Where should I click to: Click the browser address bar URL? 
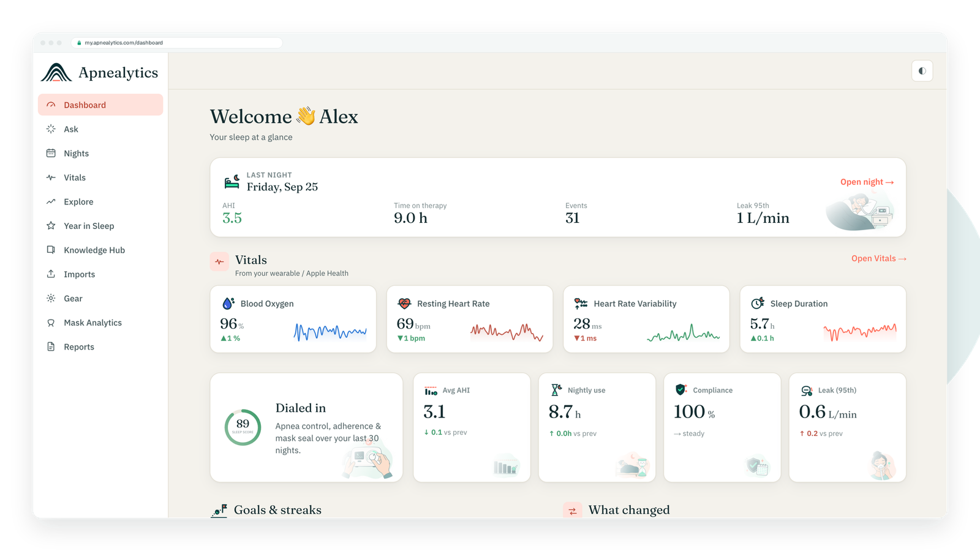click(x=124, y=43)
